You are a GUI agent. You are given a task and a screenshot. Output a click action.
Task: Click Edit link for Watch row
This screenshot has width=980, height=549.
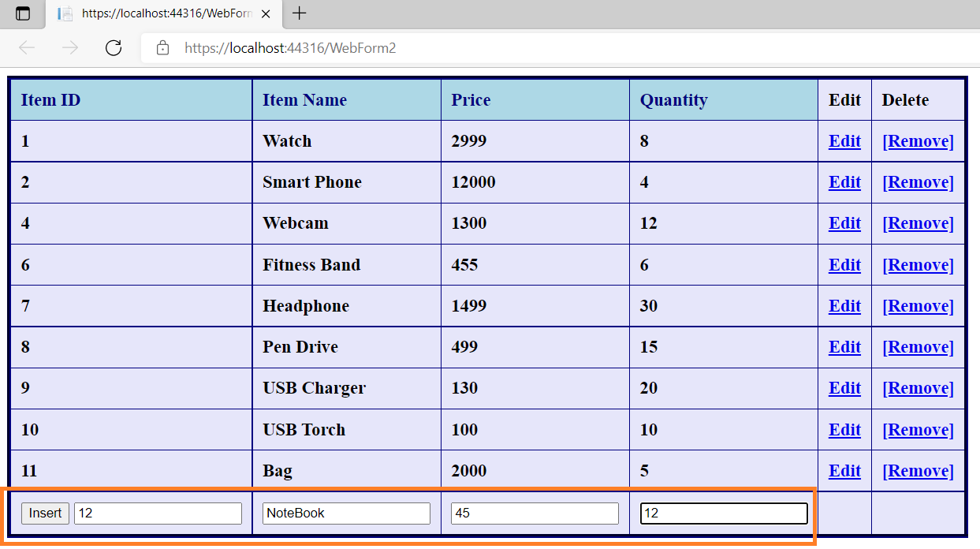844,141
